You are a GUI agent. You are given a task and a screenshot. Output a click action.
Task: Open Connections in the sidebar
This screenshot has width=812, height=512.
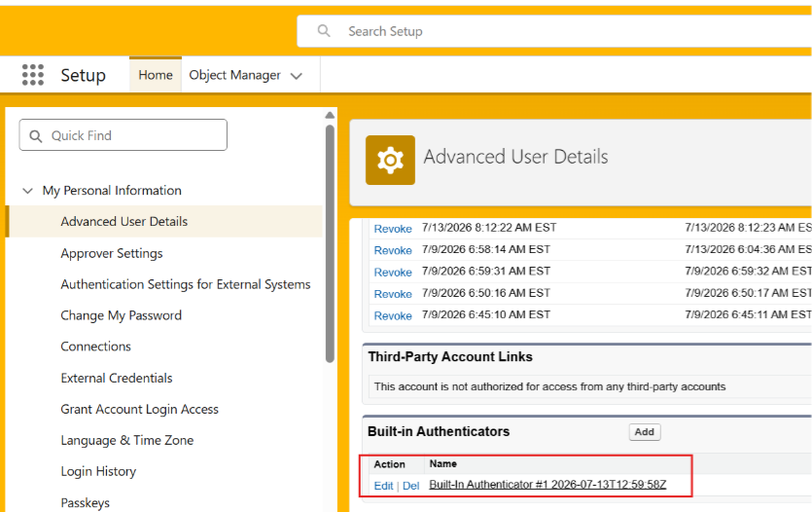tap(95, 347)
